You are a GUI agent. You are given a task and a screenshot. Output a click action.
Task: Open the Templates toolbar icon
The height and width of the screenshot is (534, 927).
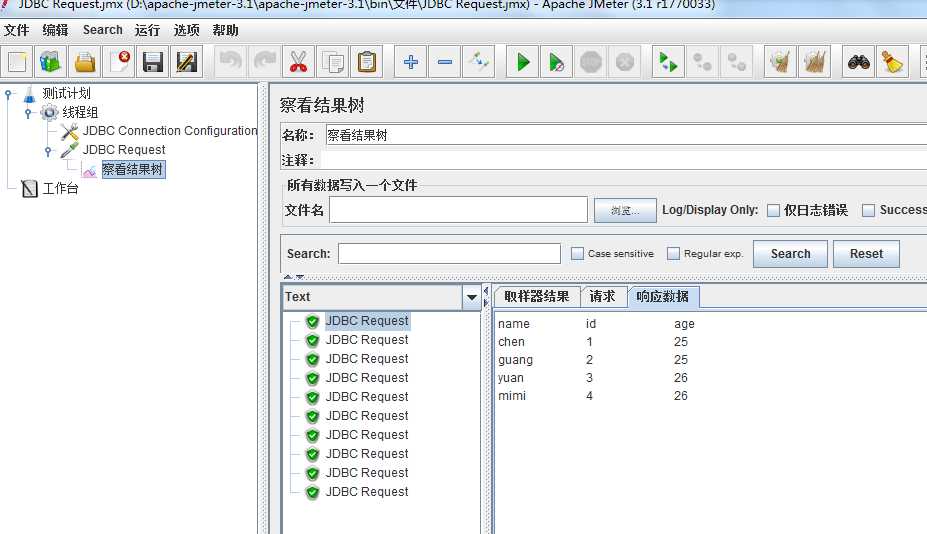50,62
